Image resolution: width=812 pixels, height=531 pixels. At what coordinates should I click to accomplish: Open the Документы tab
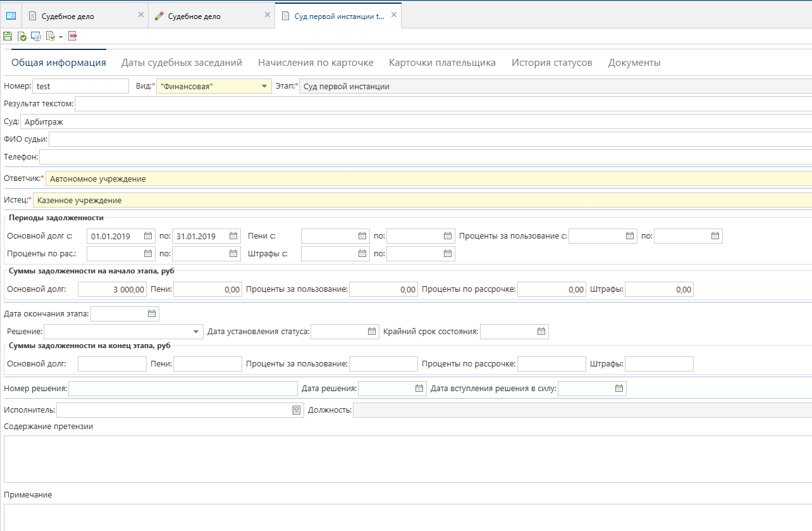coord(634,63)
